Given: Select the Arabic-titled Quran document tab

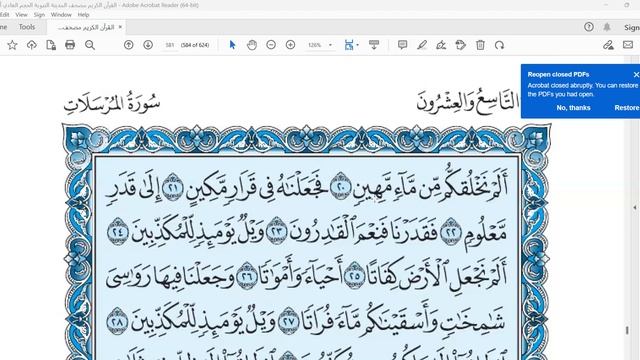Looking at the screenshot, I should click(86, 27).
